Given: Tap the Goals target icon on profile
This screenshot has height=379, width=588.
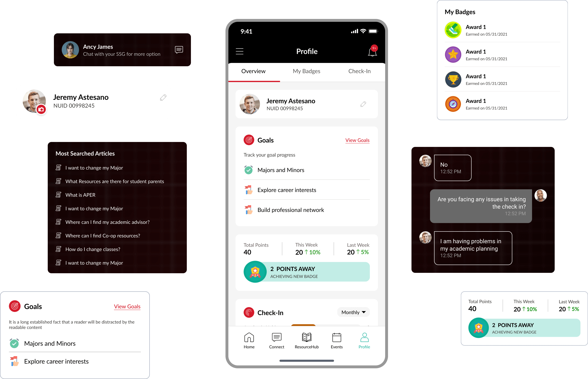Looking at the screenshot, I should [x=249, y=139].
